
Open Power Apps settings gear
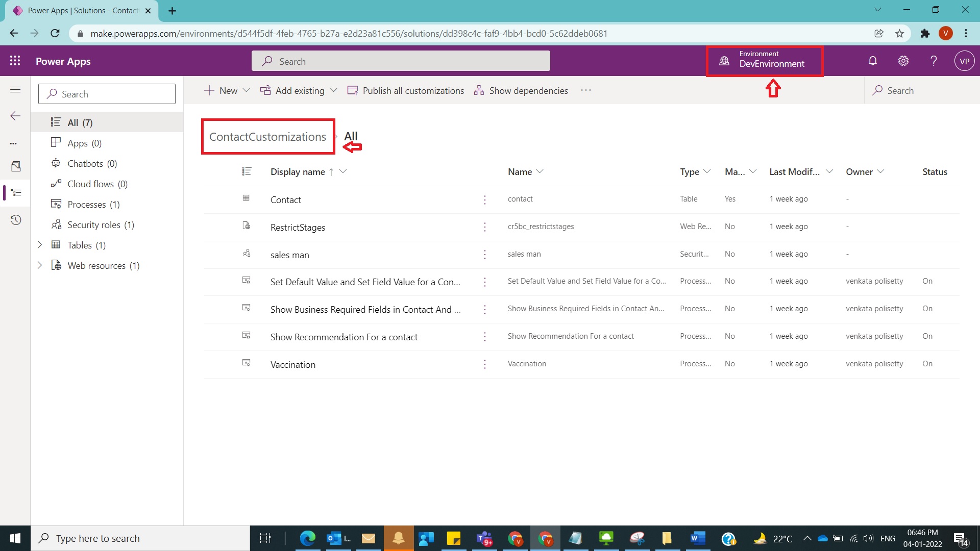point(903,60)
